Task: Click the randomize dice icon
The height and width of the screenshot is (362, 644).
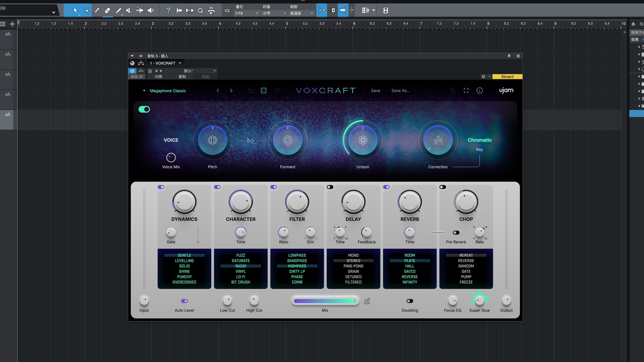Action: (264, 90)
